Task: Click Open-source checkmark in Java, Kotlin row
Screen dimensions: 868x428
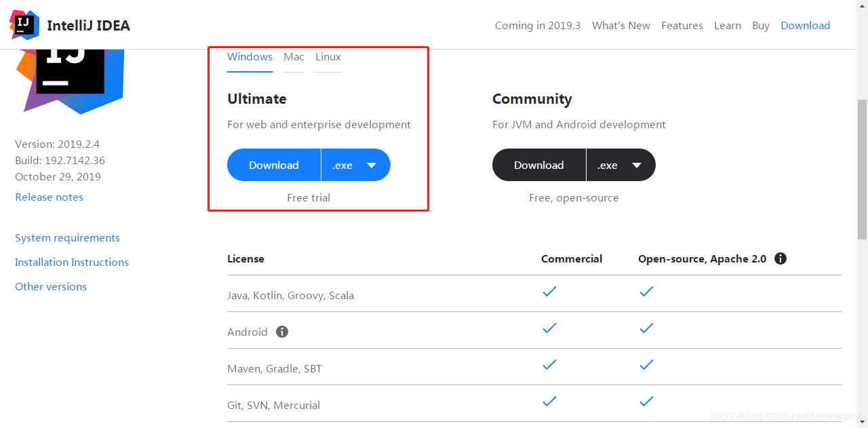Action: tap(646, 292)
